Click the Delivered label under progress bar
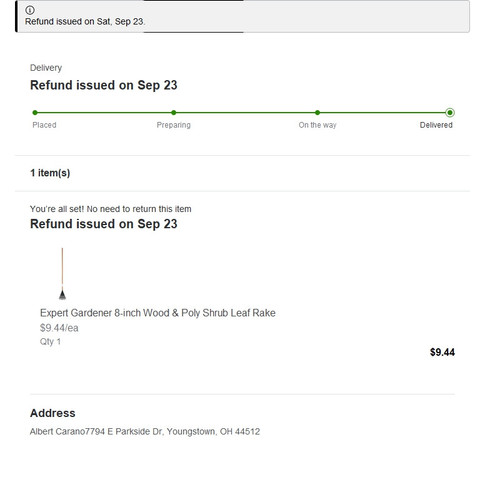This screenshot has width=500, height=479. [x=436, y=125]
